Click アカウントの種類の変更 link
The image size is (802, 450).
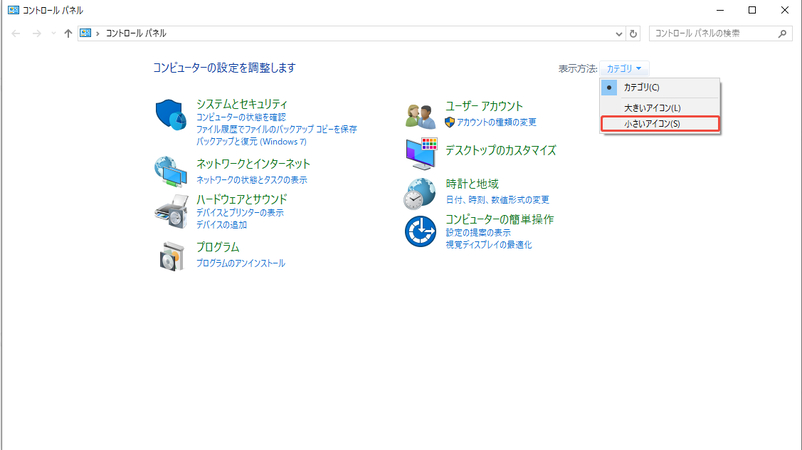coord(496,122)
